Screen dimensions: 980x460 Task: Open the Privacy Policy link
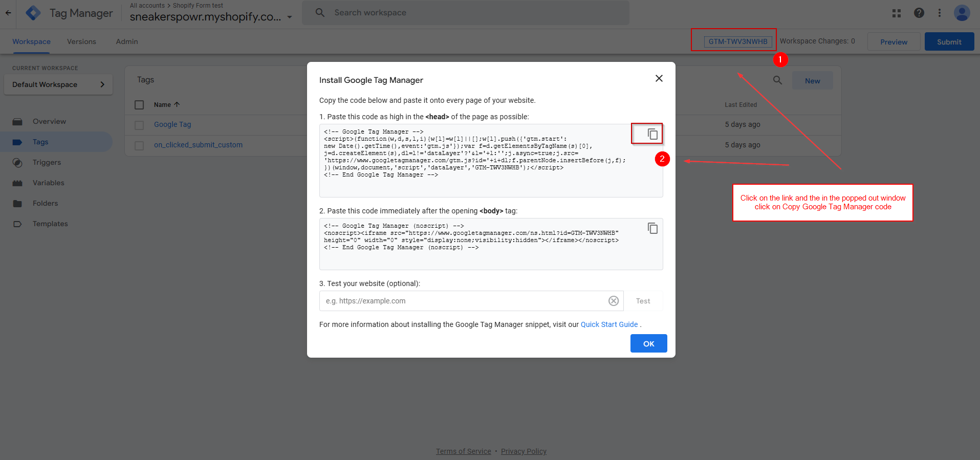pyautogui.click(x=524, y=451)
